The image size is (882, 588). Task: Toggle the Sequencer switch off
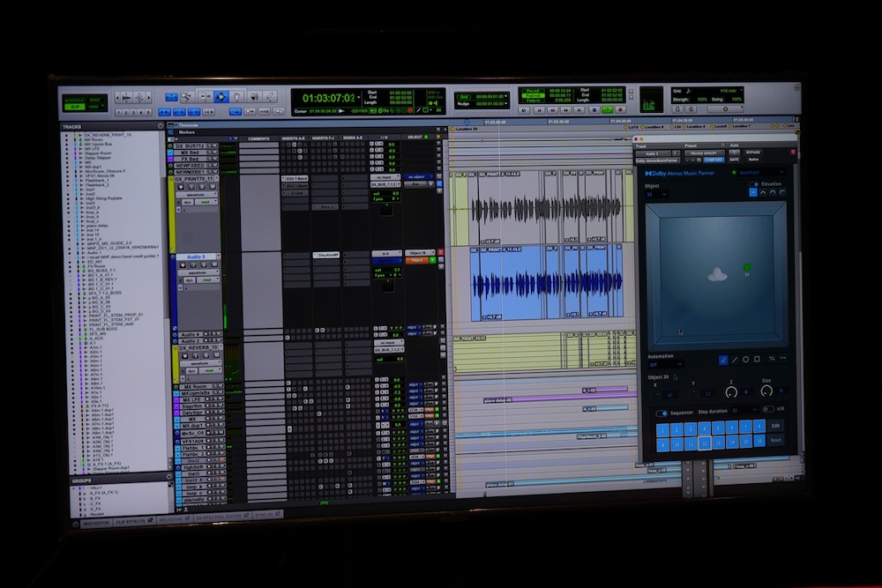click(x=662, y=412)
